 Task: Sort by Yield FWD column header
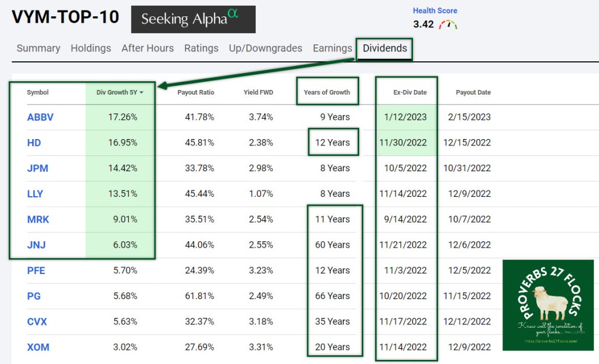[x=258, y=92]
